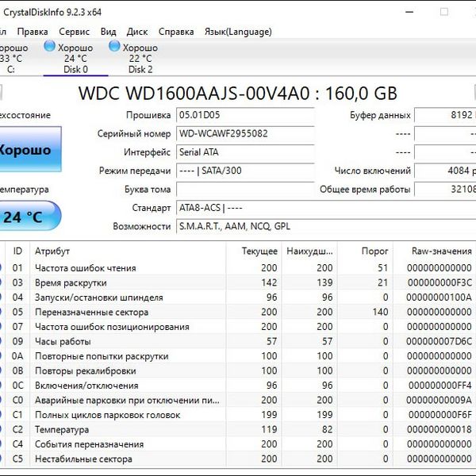Image resolution: width=476 pixels, height=476 pixels.
Task: Select the Нестабильные сектора row
Action: click(238, 459)
